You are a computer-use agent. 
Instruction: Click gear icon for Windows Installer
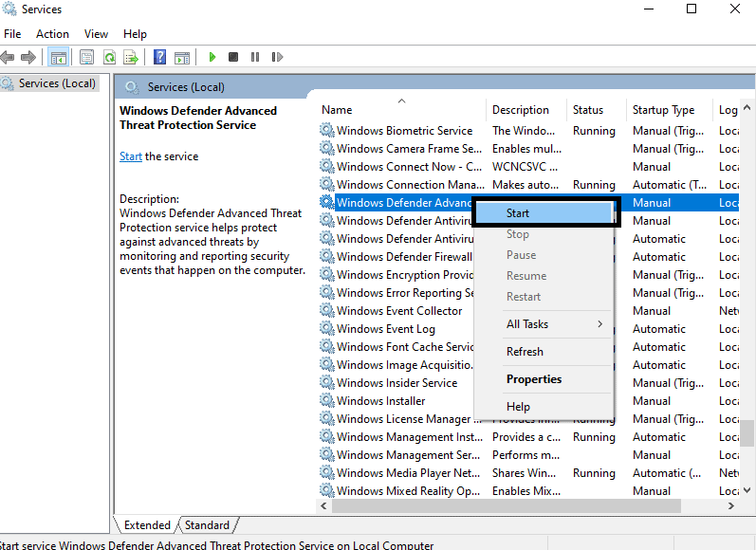pyautogui.click(x=327, y=400)
